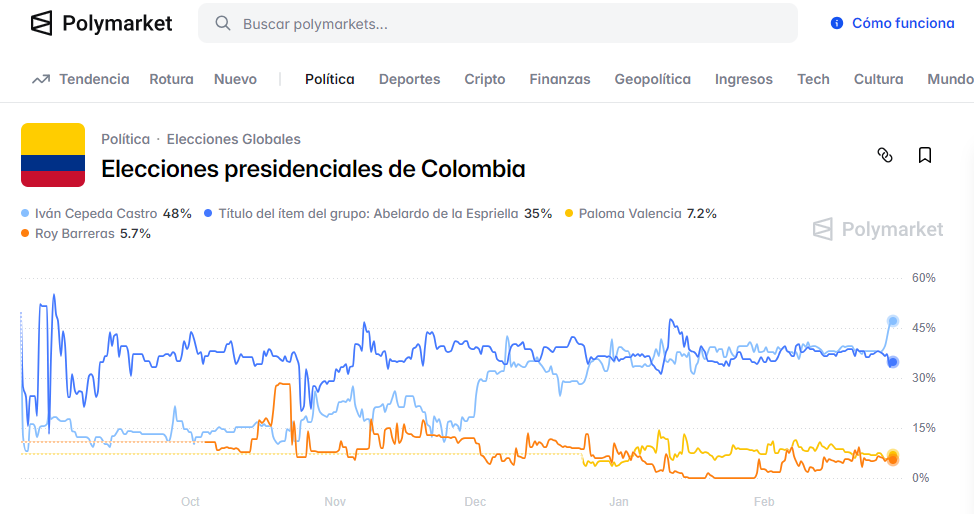The height and width of the screenshot is (514, 974).
Task: Click the Paloma Valencia legend entry
Action: pyautogui.click(x=629, y=214)
